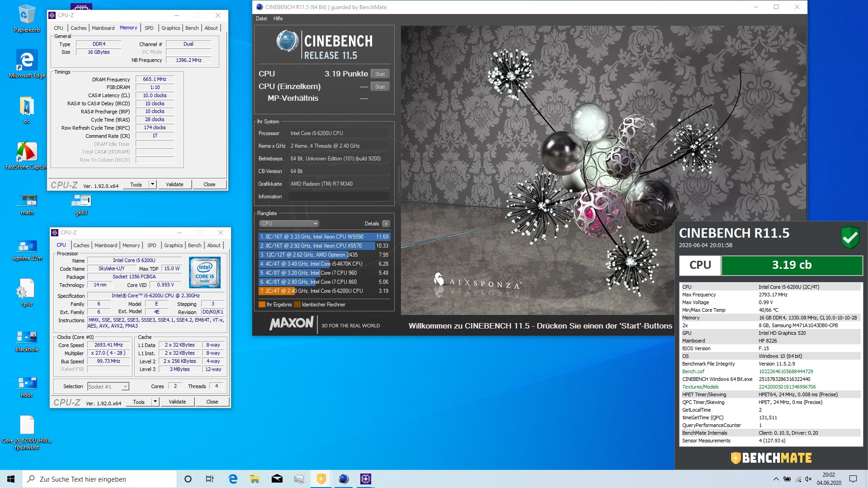Switch to Caches tab in lower CPU-Z
Image resolution: width=868 pixels, height=488 pixels.
(81, 245)
